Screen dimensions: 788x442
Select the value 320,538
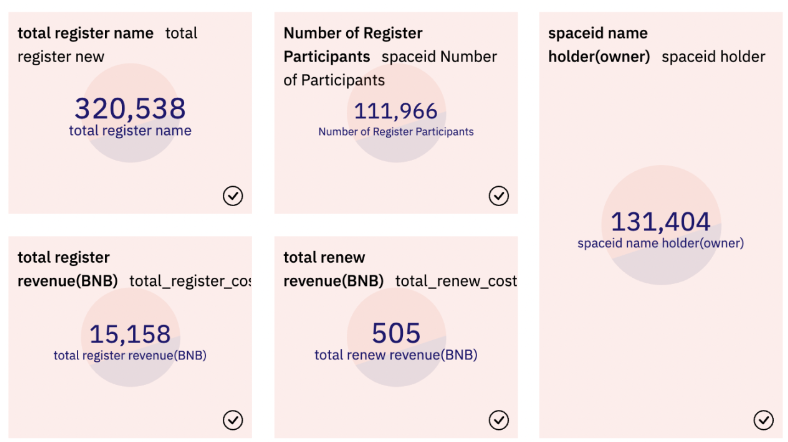coord(130,108)
